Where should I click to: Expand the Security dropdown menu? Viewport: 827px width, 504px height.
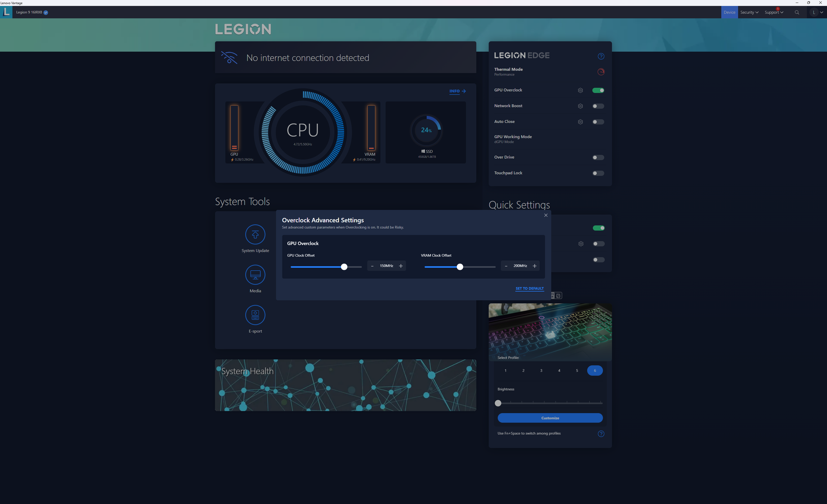click(x=749, y=12)
